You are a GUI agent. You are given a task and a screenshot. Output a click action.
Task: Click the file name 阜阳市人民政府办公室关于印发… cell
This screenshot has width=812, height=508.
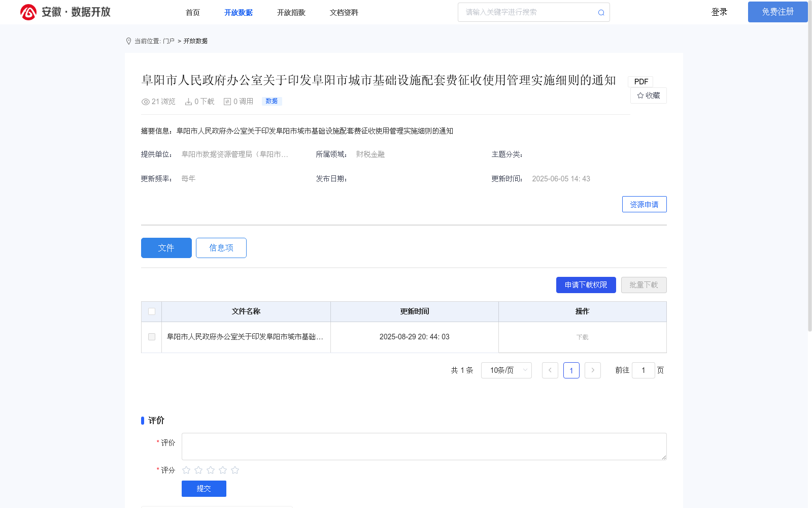click(x=245, y=337)
